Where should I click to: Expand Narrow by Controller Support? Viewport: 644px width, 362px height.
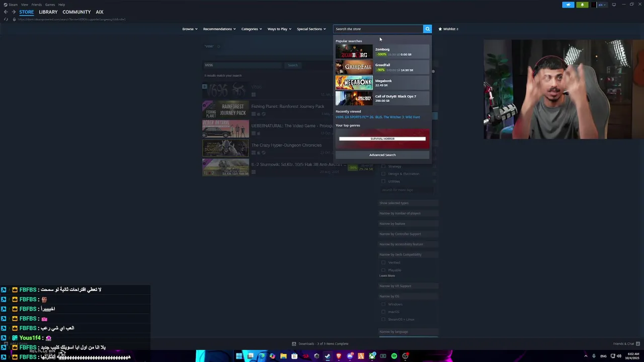(x=408, y=234)
